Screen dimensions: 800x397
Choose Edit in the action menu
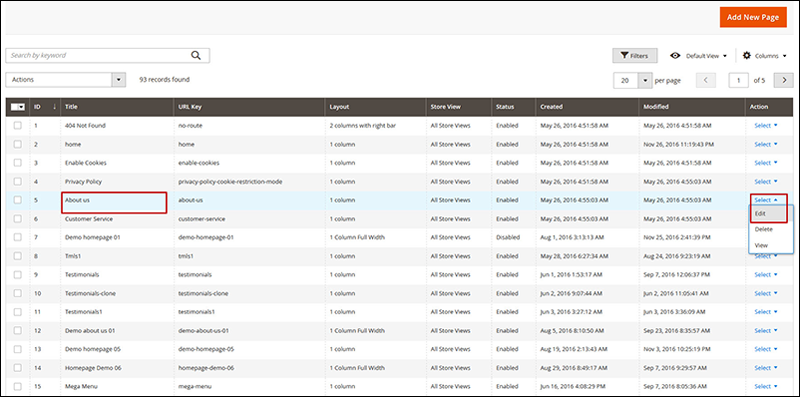coord(768,213)
